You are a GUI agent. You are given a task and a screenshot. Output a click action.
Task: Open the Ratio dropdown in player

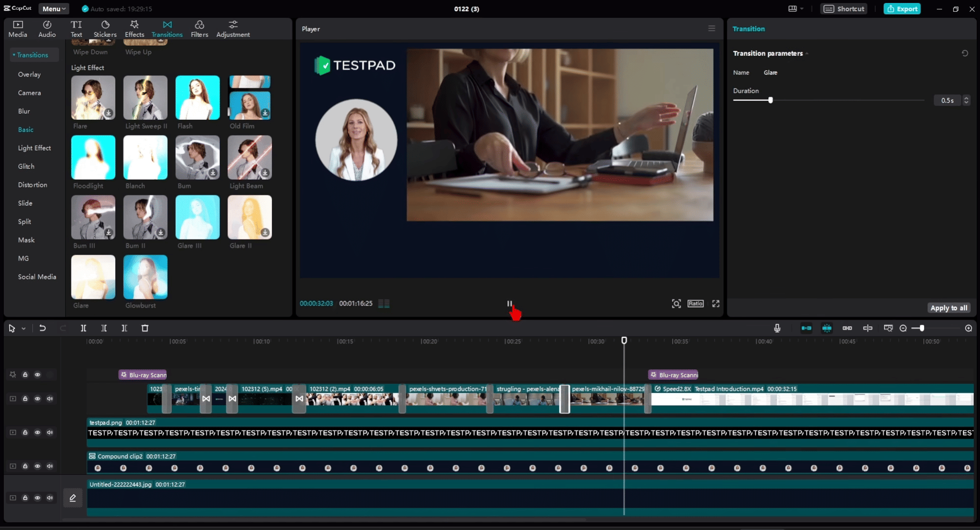point(695,304)
